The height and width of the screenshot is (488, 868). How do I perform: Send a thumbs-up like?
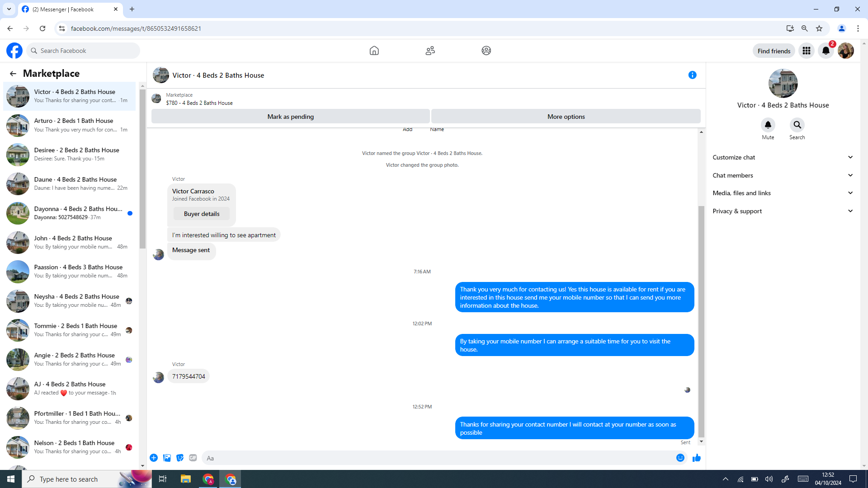[x=696, y=458]
